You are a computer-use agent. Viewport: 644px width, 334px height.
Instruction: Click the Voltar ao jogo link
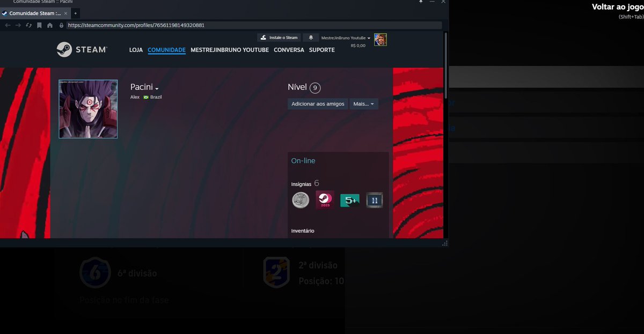coord(618,6)
